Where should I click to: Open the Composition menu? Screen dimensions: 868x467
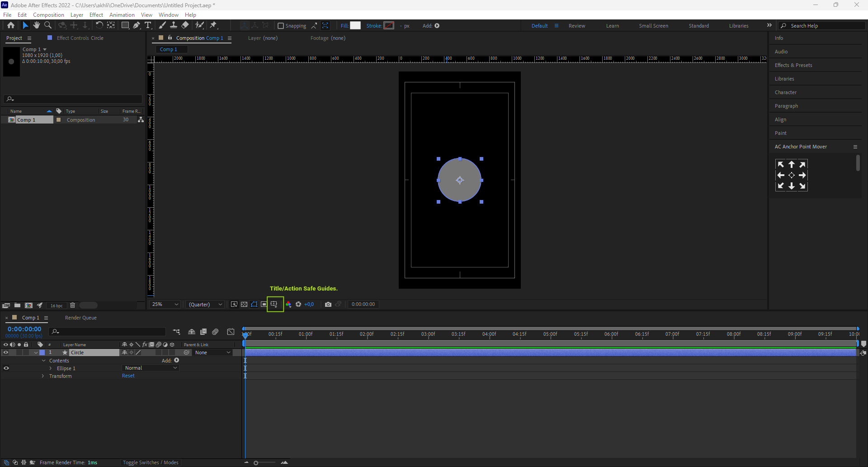[48, 15]
